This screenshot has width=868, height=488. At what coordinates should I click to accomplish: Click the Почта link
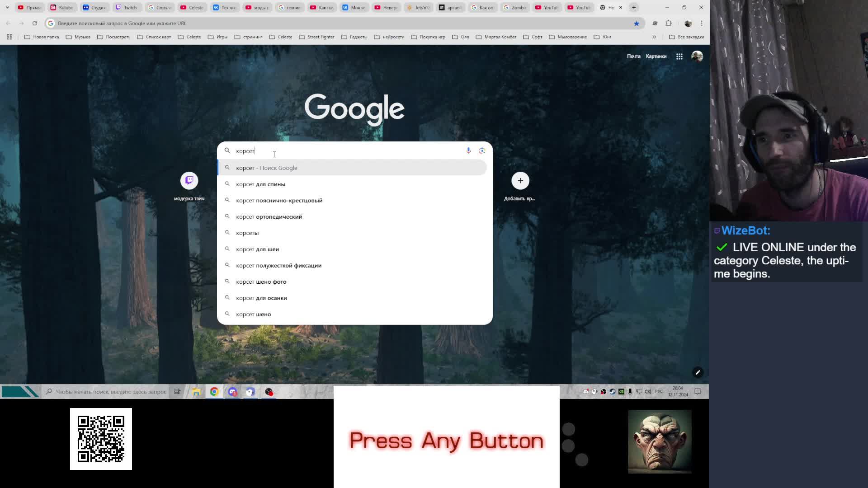pyautogui.click(x=633, y=56)
